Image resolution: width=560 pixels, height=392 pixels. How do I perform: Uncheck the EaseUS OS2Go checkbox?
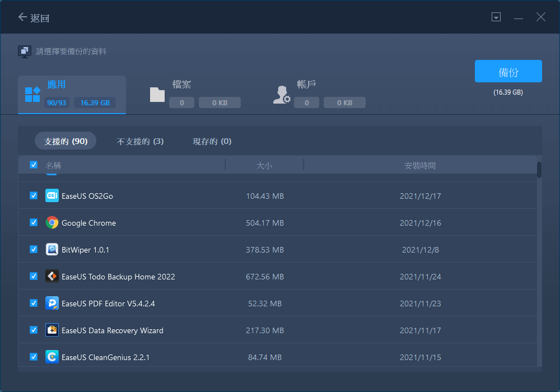pos(34,195)
